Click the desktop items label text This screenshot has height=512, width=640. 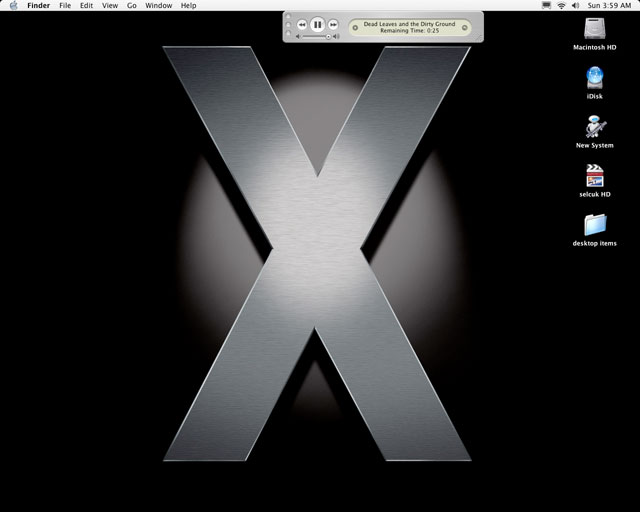(x=595, y=243)
